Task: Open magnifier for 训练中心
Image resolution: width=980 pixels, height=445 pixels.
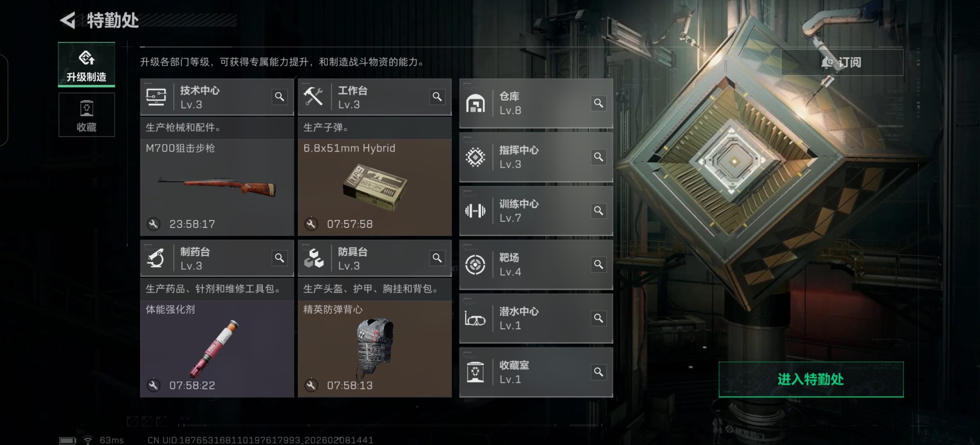Action: 599,211
